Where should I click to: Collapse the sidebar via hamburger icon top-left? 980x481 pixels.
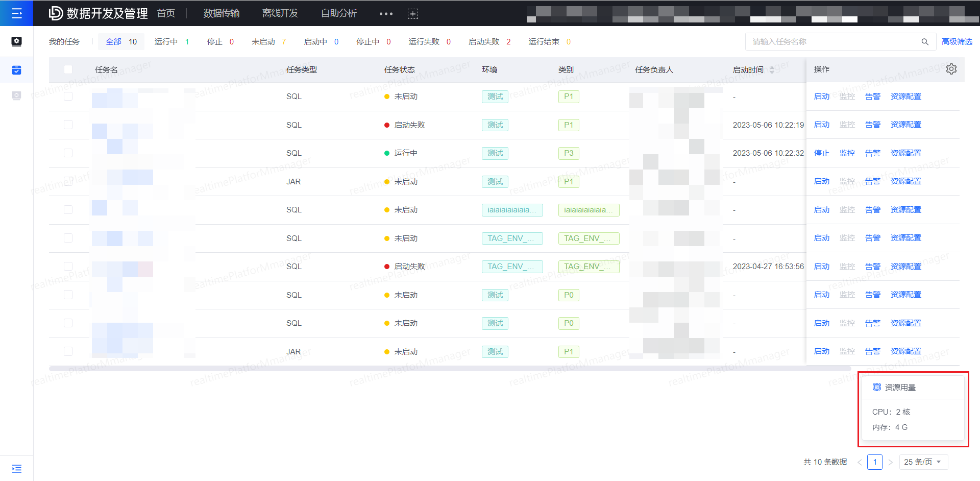(17, 13)
